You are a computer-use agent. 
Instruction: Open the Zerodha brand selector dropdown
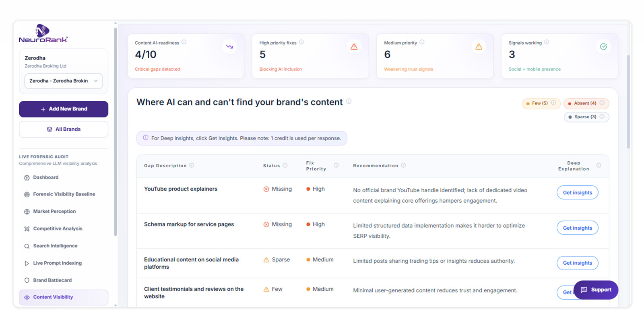point(64,81)
